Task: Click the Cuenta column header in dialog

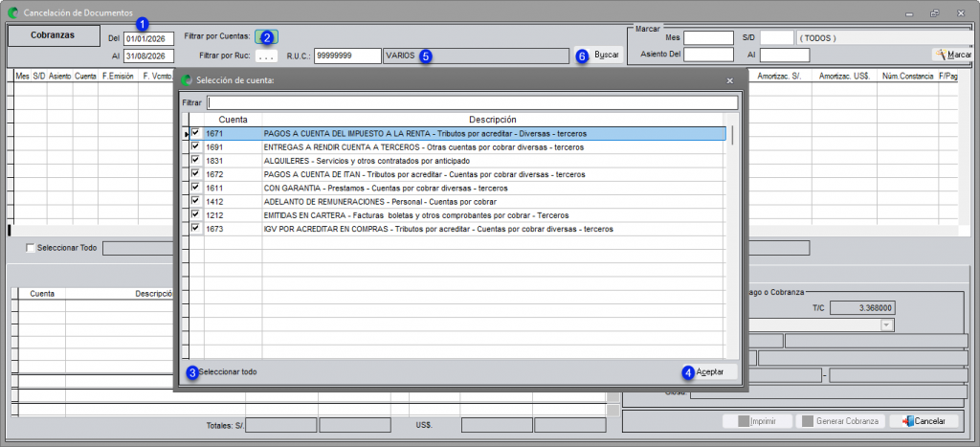Action: point(234,120)
